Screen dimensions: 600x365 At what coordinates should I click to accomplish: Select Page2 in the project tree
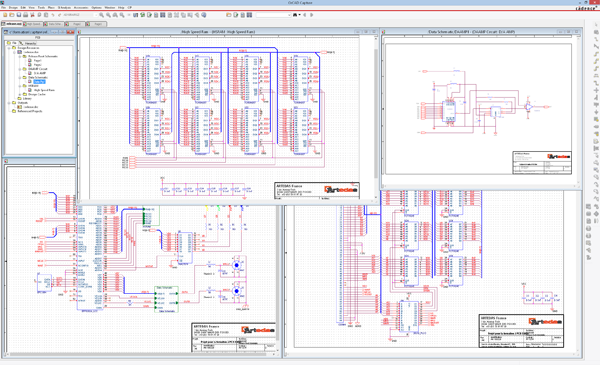click(38, 65)
